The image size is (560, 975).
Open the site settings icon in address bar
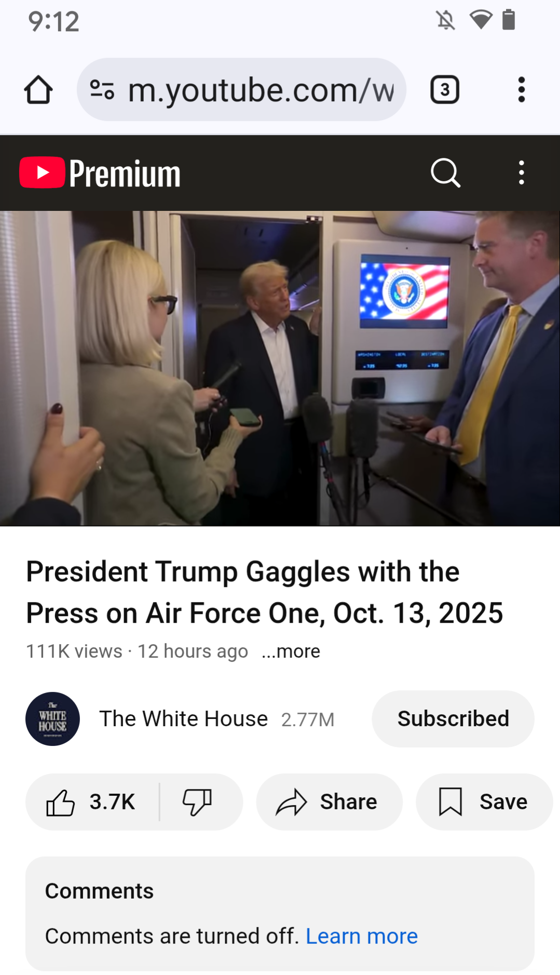coord(102,89)
